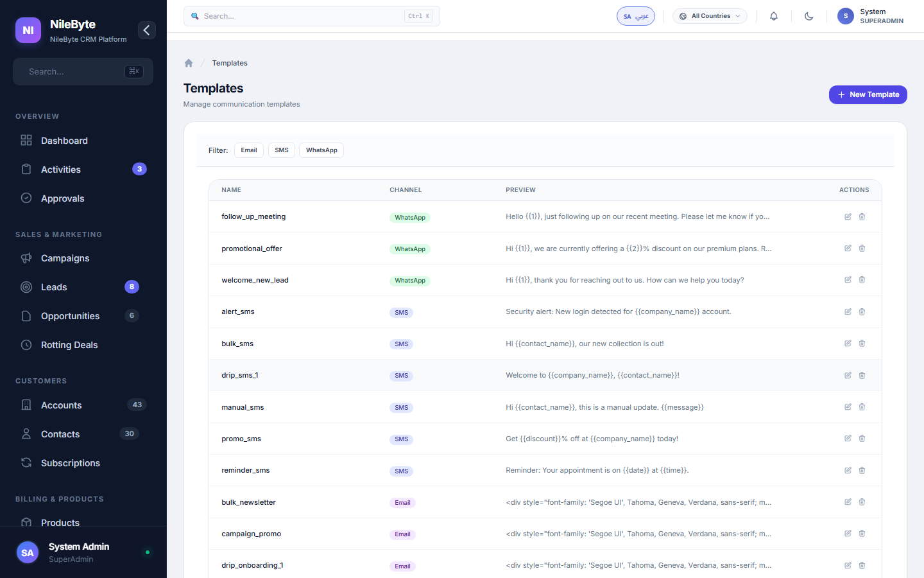This screenshot has height=578, width=924.
Task: Open the System SUPERADMIN user menu
Action: 871,16
